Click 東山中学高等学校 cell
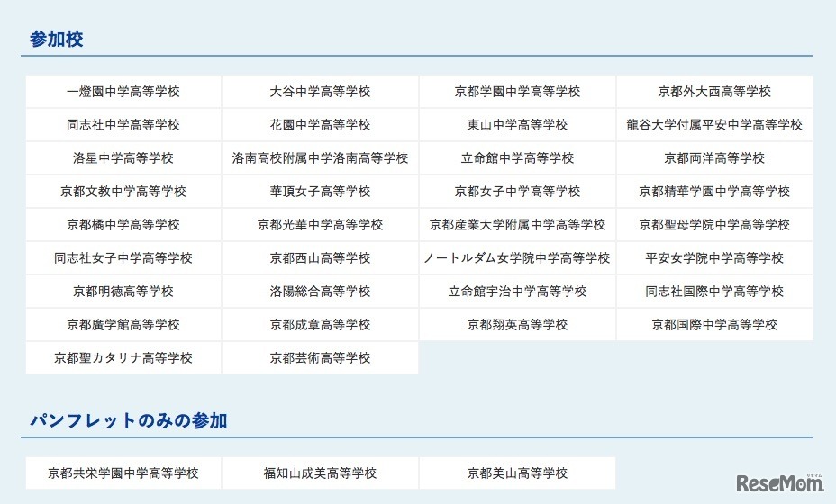Viewport: 836px width, 504px height. pyautogui.click(x=517, y=125)
